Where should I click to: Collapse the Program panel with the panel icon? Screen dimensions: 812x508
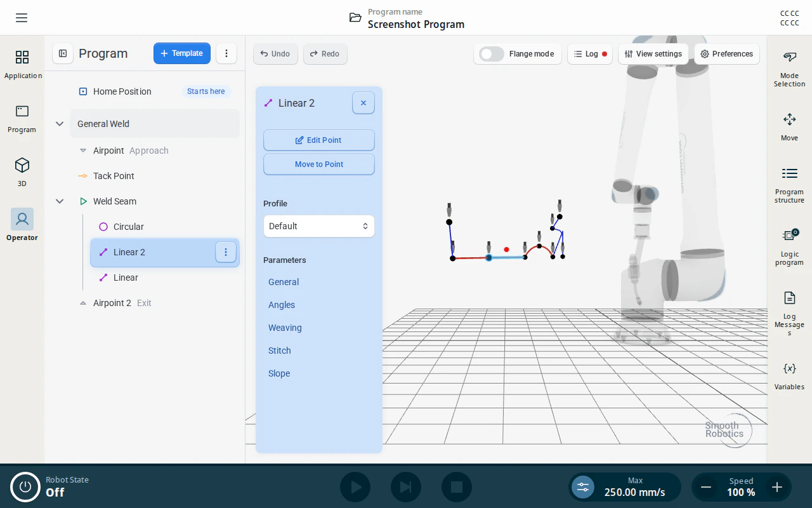click(63, 53)
